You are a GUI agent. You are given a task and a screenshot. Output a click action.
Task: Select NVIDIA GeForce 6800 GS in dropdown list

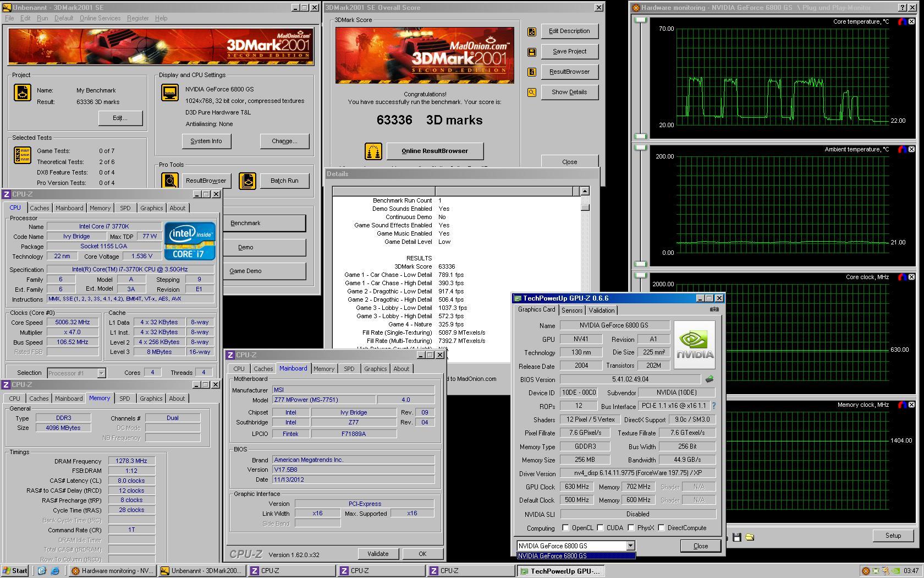pyautogui.click(x=576, y=556)
